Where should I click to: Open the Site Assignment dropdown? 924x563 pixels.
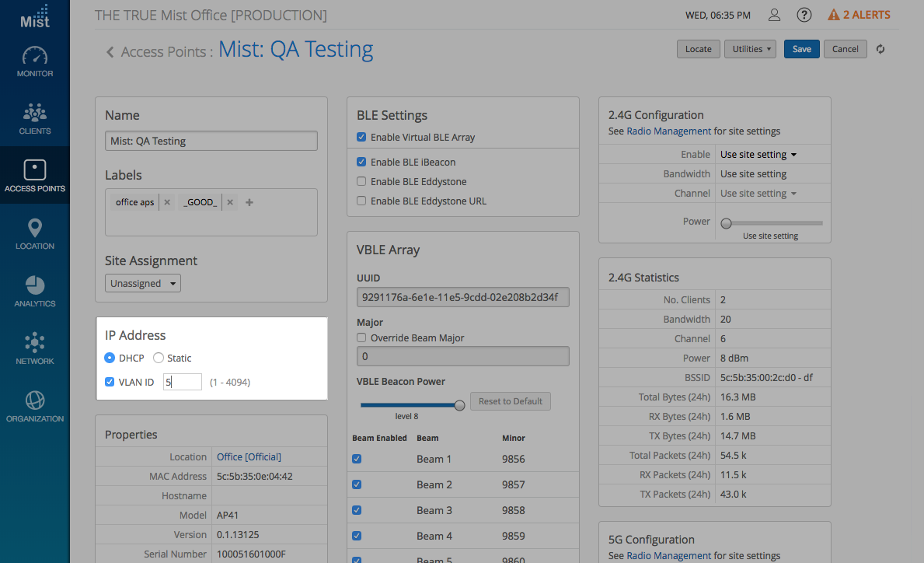coord(143,284)
